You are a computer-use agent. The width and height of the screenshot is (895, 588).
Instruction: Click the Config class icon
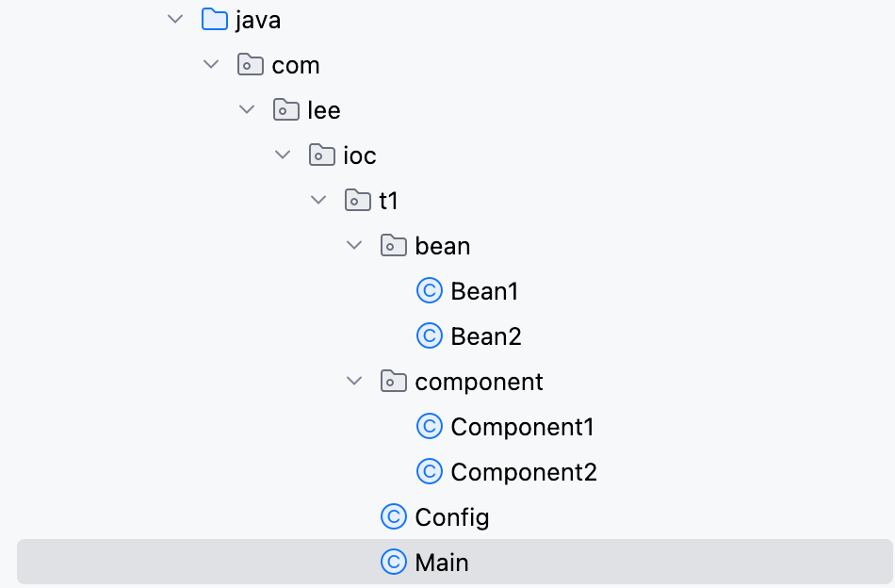click(393, 516)
